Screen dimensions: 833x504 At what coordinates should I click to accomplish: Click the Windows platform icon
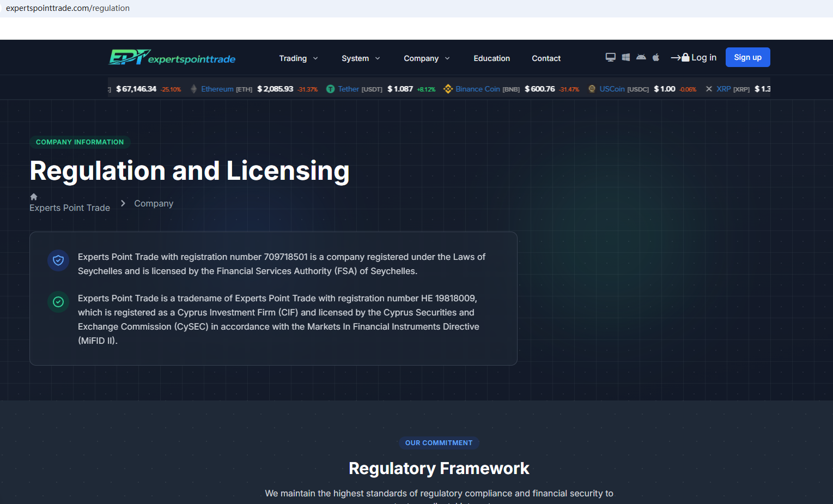(625, 57)
